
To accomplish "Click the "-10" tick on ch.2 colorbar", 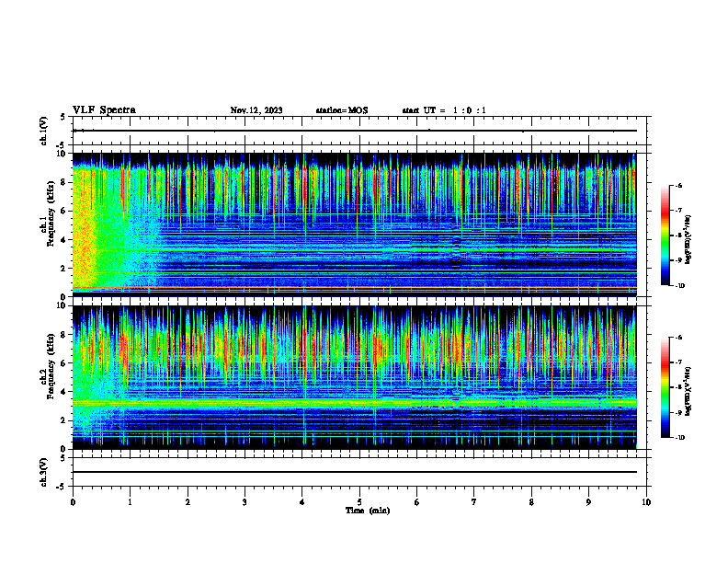I will (679, 438).
